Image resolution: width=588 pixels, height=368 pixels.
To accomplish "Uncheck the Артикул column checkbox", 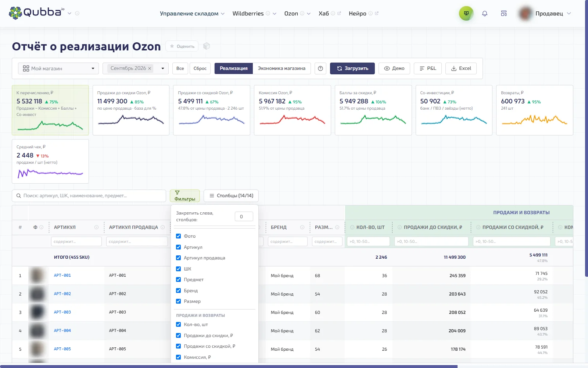I will [x=178, y=247].
